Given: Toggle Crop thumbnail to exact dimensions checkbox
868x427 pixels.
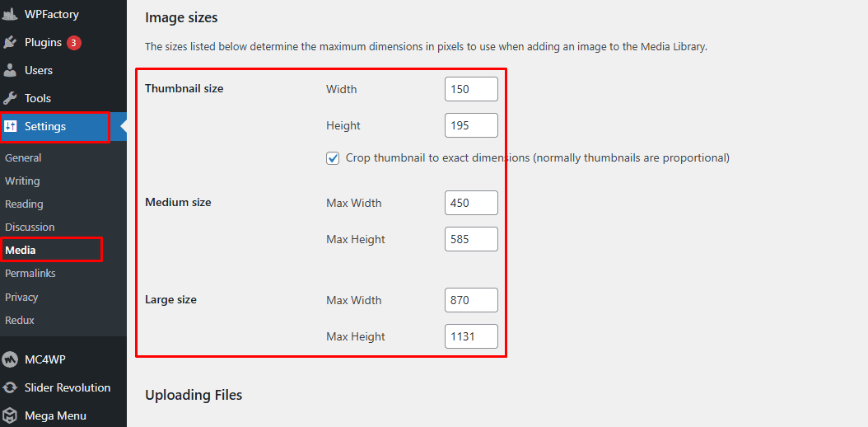Looking at the screenshot, I should [x=333, y=157].
